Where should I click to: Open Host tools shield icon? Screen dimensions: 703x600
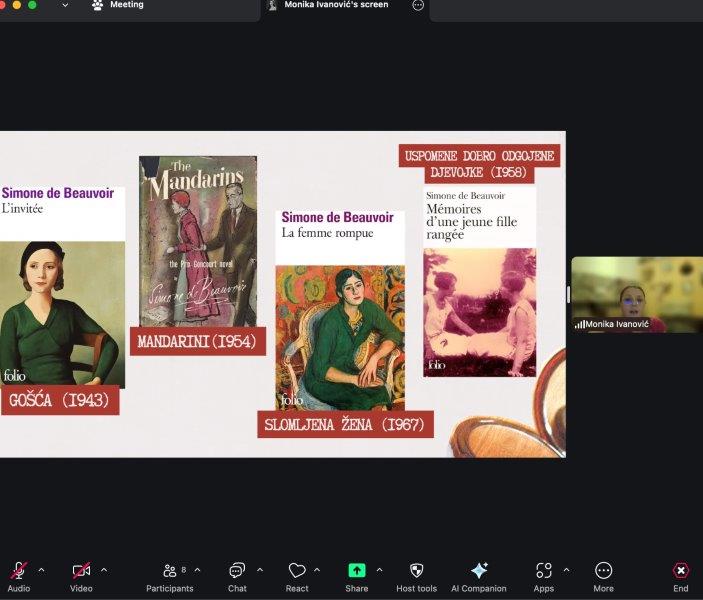coord(417,571)
